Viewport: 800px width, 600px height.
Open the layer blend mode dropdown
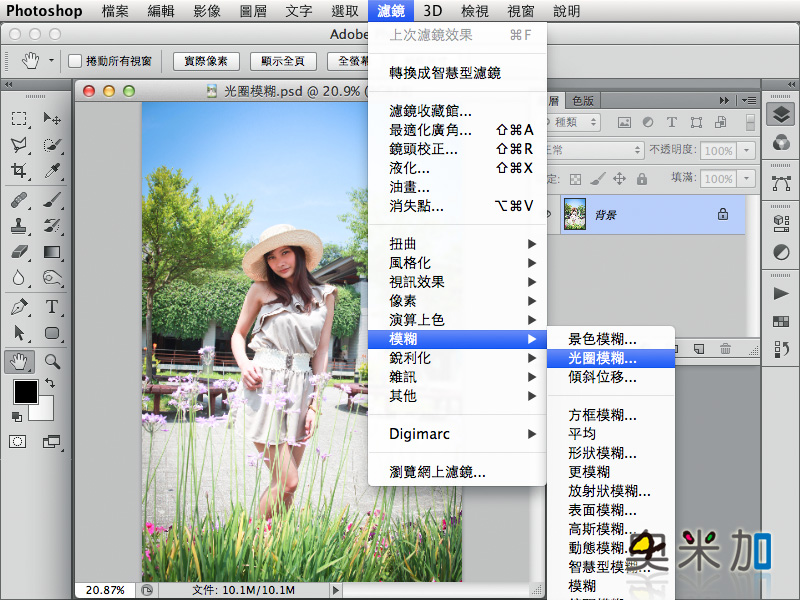click(x=595, y=150)
